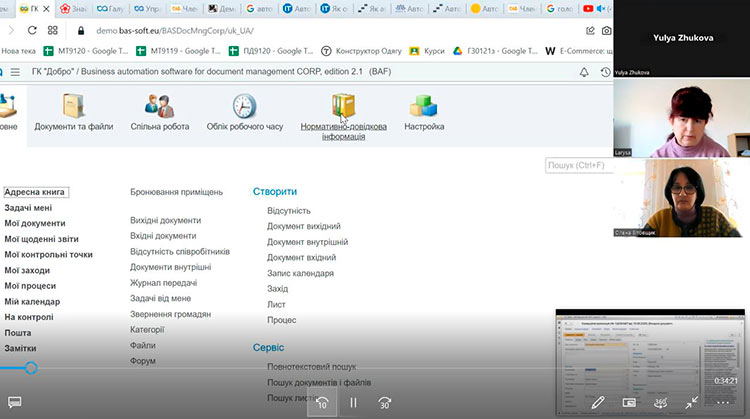The width and height of the screenshot is (750, 419).
Task: Exit full screen mode in player
Action: tap(691, 402)
